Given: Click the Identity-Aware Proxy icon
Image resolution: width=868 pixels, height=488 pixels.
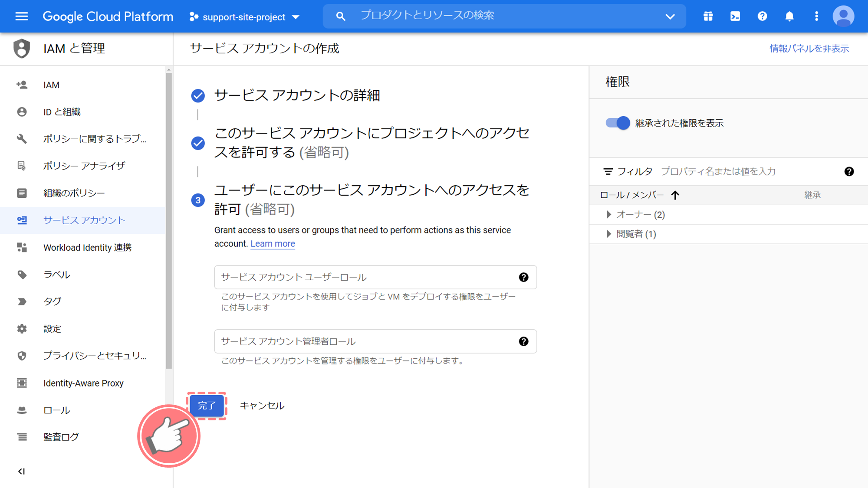Looking at the screenshot, I should click(22, 383).
